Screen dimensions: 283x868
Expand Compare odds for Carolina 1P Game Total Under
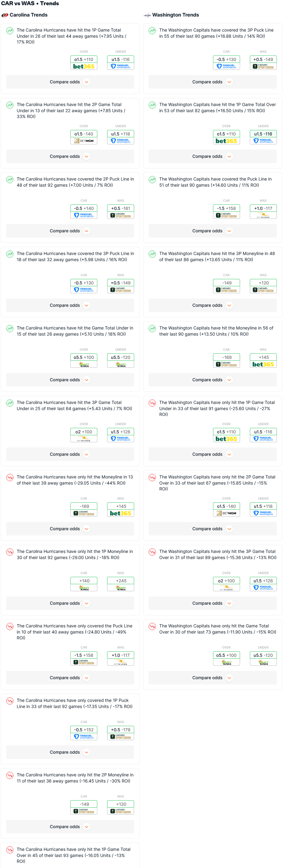tap(70, 82)
